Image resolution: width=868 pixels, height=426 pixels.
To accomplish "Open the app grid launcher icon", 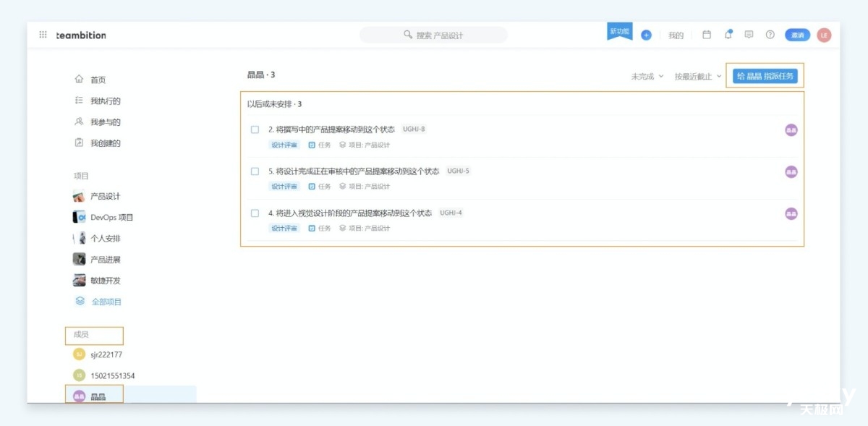I will [x=43, y=35].
